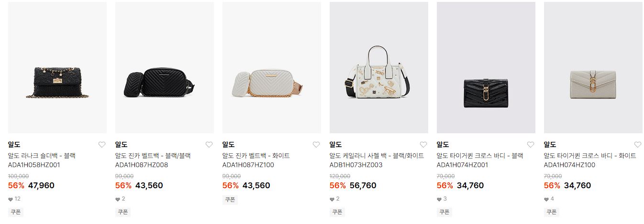Image resolution: width=644 pixels, height=224 pixels.
Task: Click likes count icon showing 4
Action: [546, 199]
